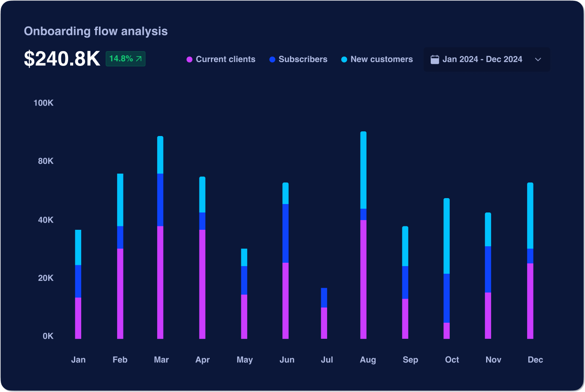Click the Aug month axis label
Viewport: 585px width, 392px height.
368,360
